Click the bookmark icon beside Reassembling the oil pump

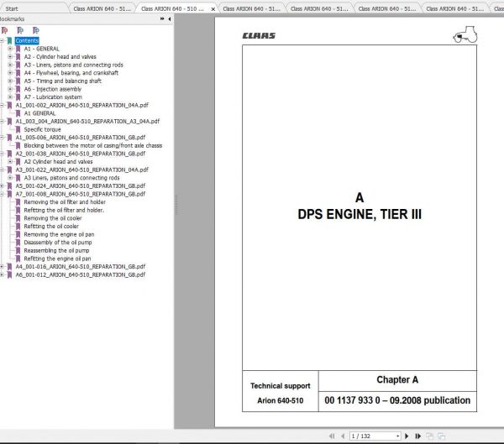[18, 250]
